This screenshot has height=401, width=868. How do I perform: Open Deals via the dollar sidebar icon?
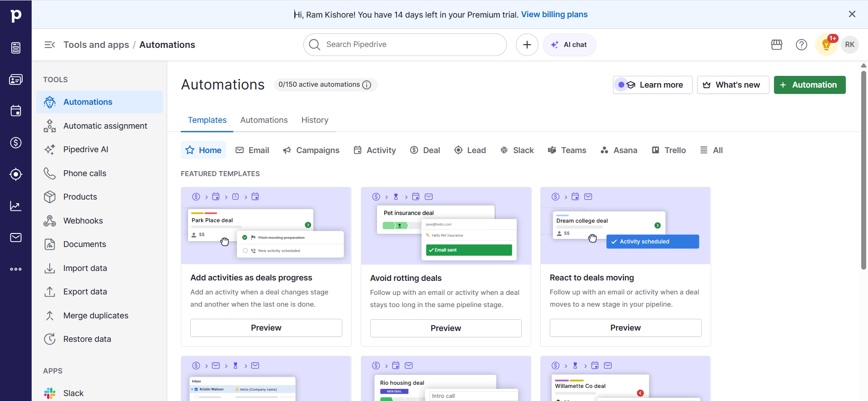tap(16, 143)
